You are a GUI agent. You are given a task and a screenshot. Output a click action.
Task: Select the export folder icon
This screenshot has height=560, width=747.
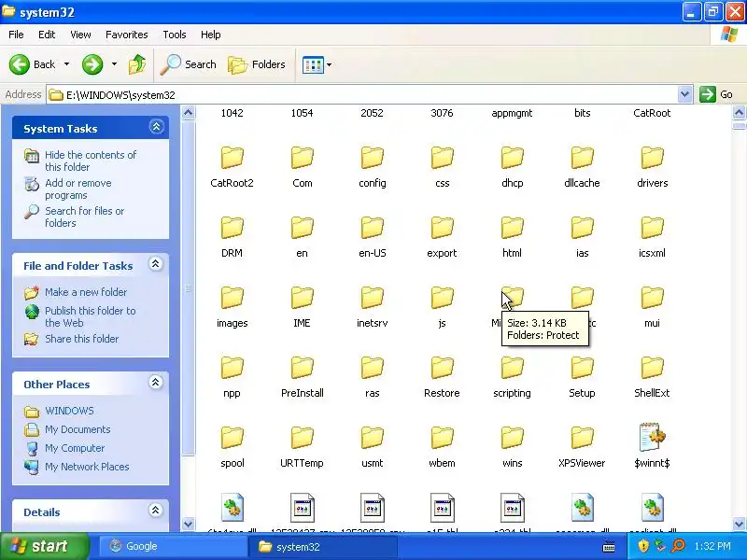[x=442, y=228]
